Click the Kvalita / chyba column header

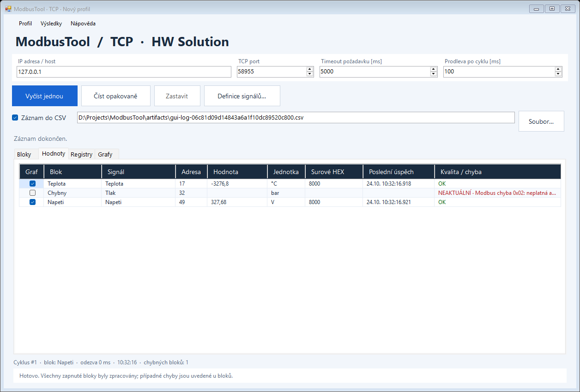click(x=497, y=172)
